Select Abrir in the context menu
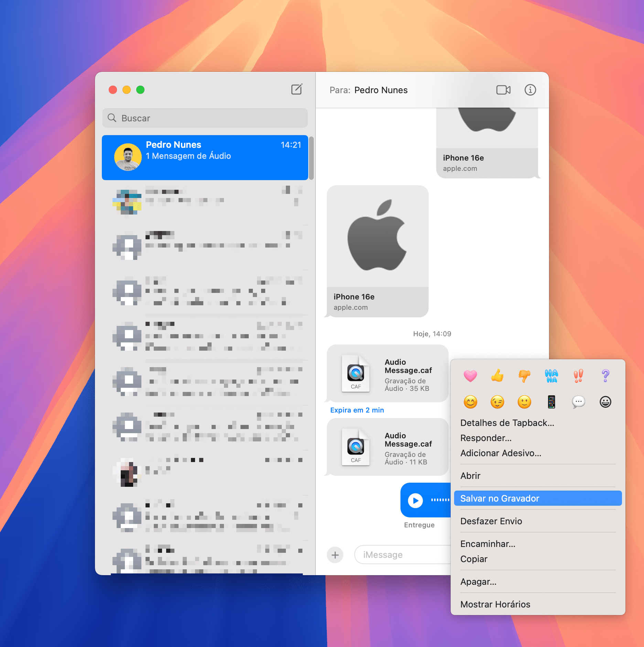This screenshot has height=647, width=644. click(x=538, y=476)
